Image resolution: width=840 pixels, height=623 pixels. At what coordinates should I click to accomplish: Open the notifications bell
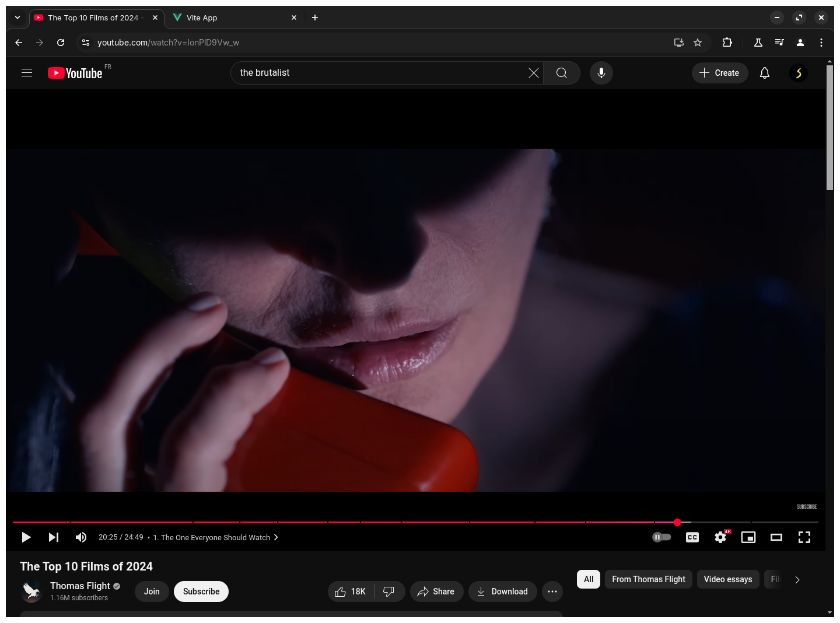click(764, 73)
